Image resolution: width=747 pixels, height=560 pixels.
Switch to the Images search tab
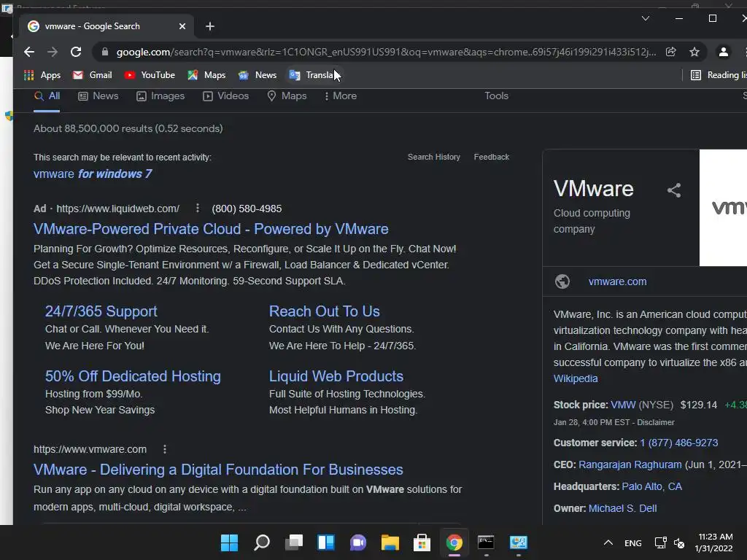pos(160,96)
